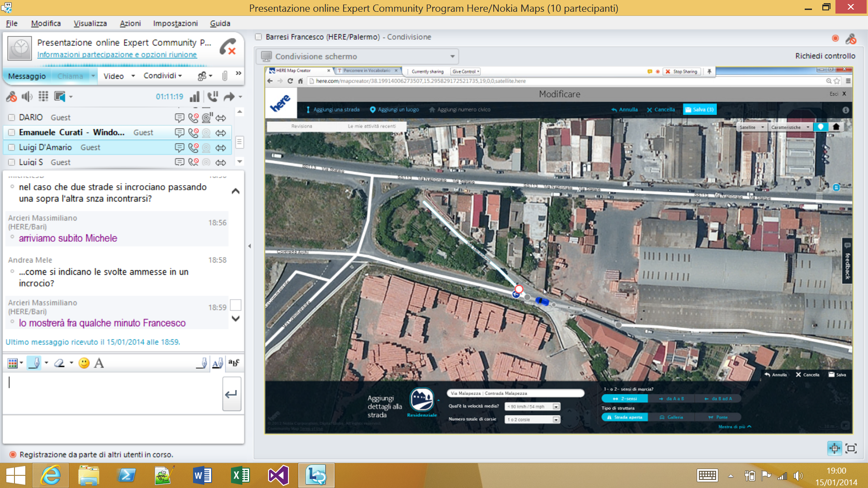The image size is (868, 488).
Task: Mute the microphone in audio controls
Action: tap(11, 97)
